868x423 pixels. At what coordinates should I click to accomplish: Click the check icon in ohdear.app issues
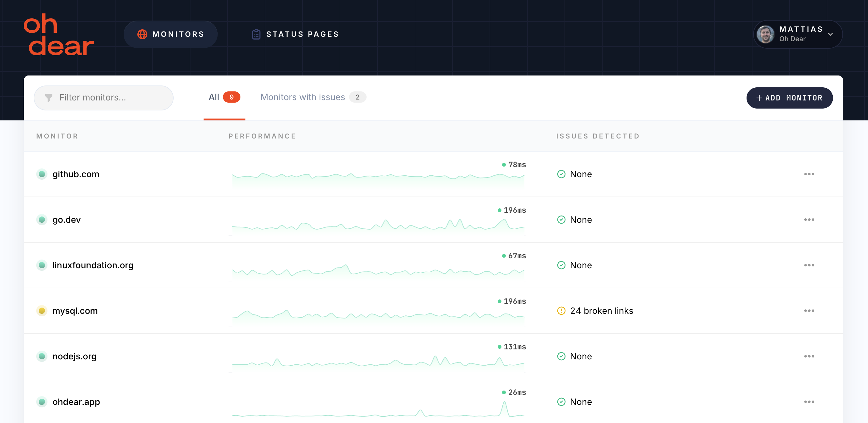(x=561, y=402)
